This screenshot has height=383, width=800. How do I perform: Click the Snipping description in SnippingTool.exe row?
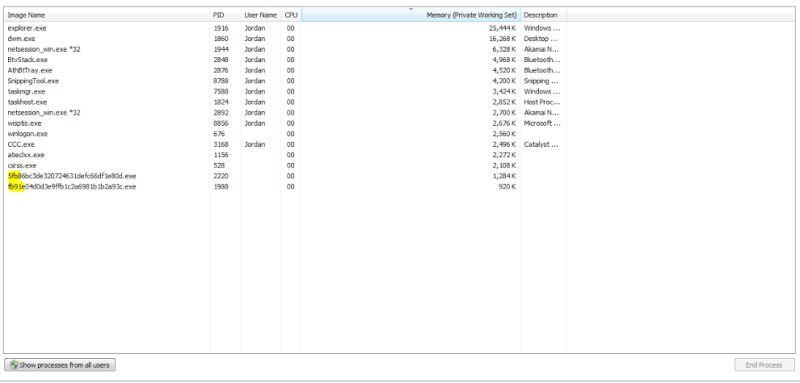(x=541, y=81)
